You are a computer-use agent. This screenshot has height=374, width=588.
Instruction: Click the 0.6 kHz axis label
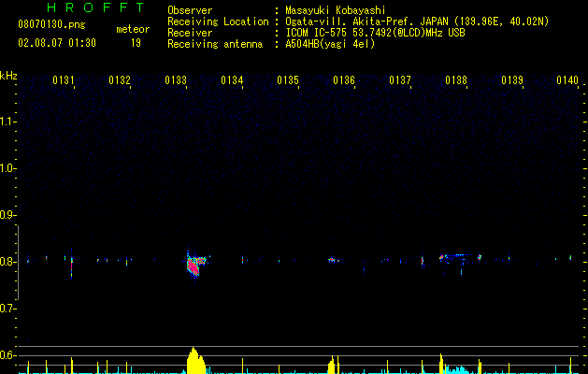(7, 355)
